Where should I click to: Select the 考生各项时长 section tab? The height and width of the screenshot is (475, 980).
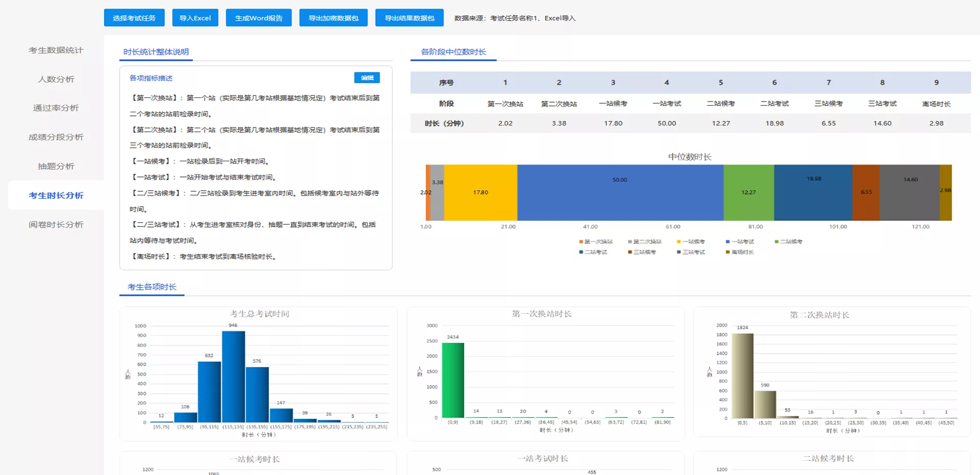(x=152, y=287)
